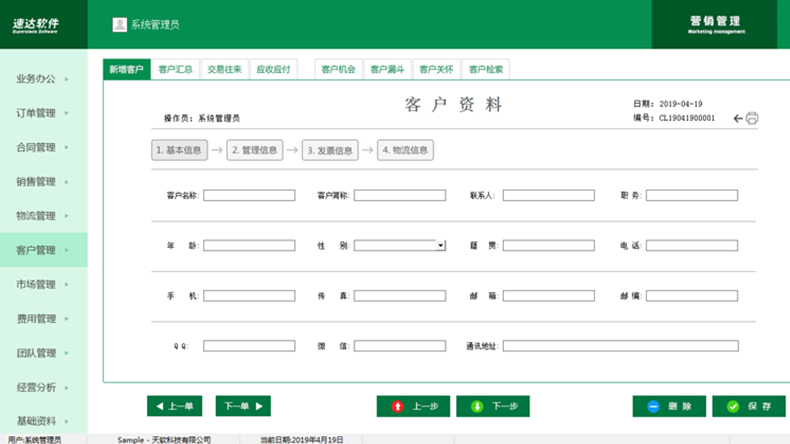Switch to the 客户汇总 tab
Screen dimensions: 790x444
pyautogui.click(x=175, y=70)
